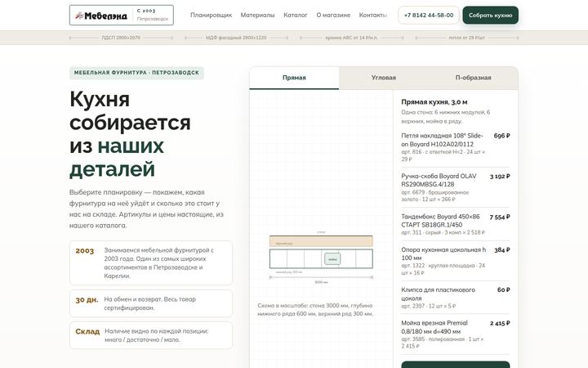Click the 30 дн. return policy card
Viewport: 588px width, 368px height.
[151, 303]
